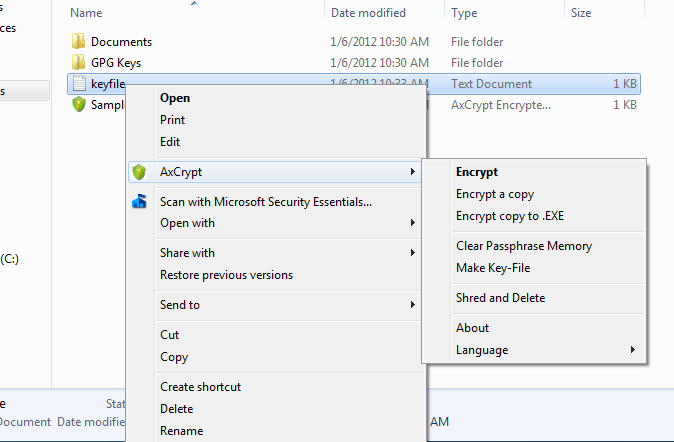
Task: Open the AxCrypt menu entry
Action: pos(275,172)
